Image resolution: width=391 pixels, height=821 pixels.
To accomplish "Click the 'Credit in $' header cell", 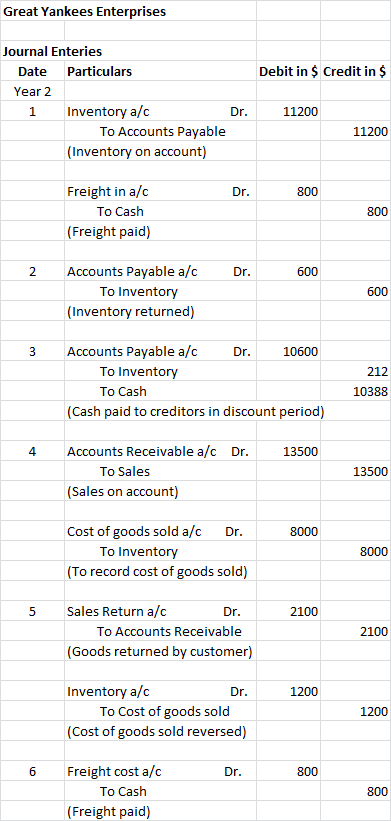I will pyautogui.click(x=355, y=72).
